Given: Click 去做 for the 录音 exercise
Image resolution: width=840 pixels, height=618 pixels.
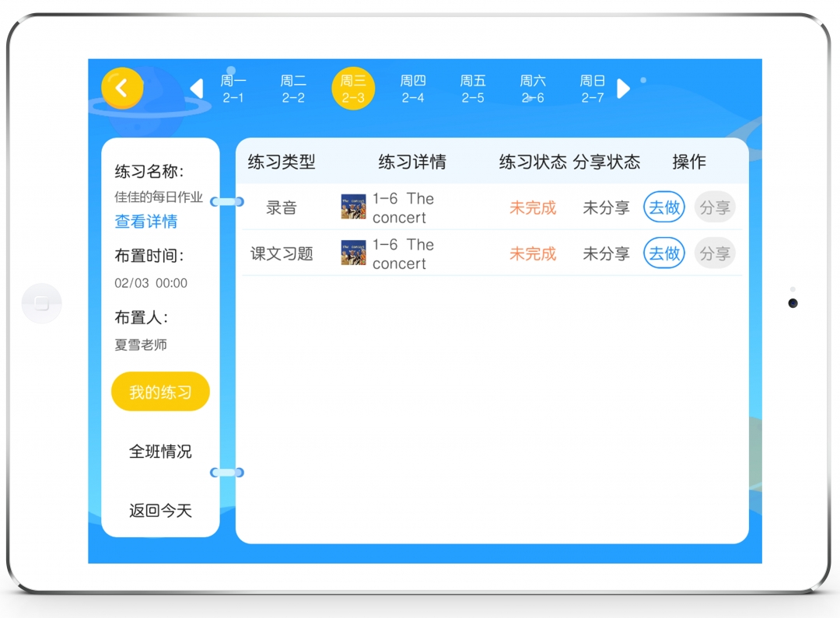Looking at the screenshot, I should tap(664, 207).
